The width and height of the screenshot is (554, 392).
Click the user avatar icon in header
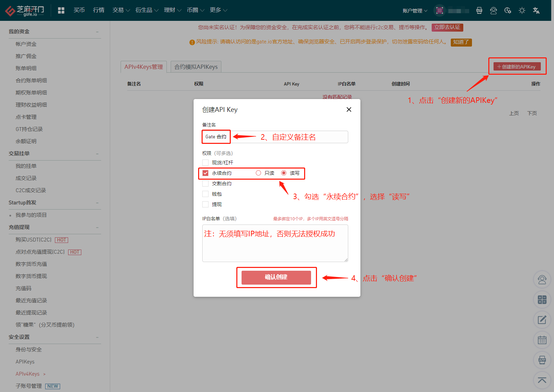[x=440, y=10]
